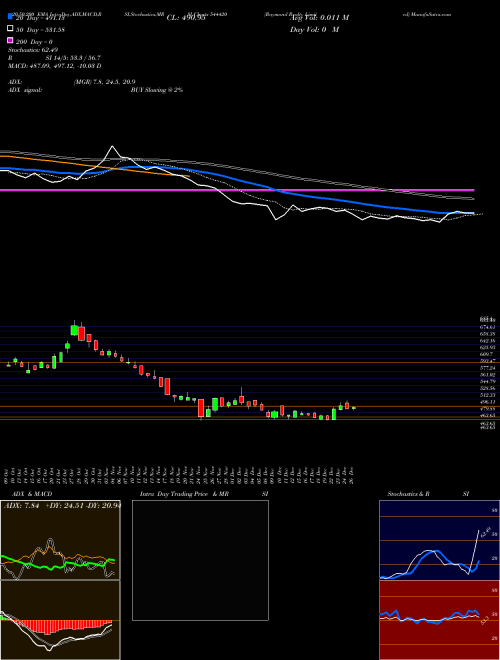The height and width of the screenshot is (660, 500).
Task: Click the 577.24 price axis label
Action: pyautogui.click(x=487, y=367)
